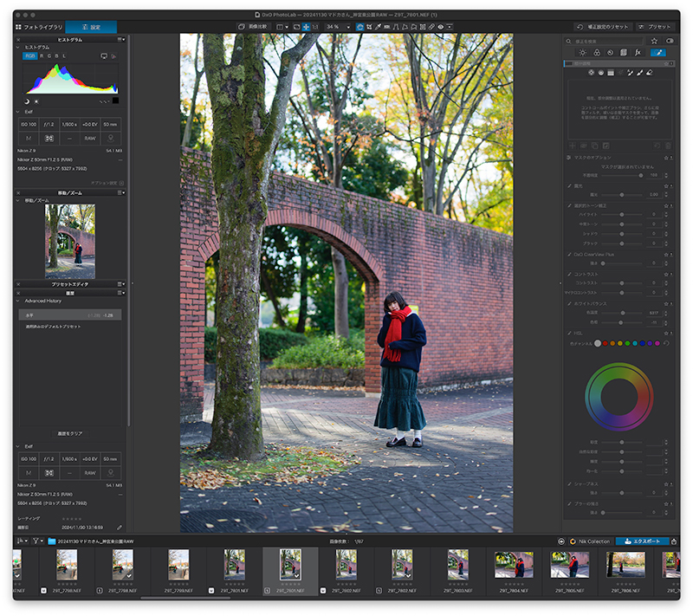
Task: Open ヒストグラム panel options menu
Action: pos(121,40)
